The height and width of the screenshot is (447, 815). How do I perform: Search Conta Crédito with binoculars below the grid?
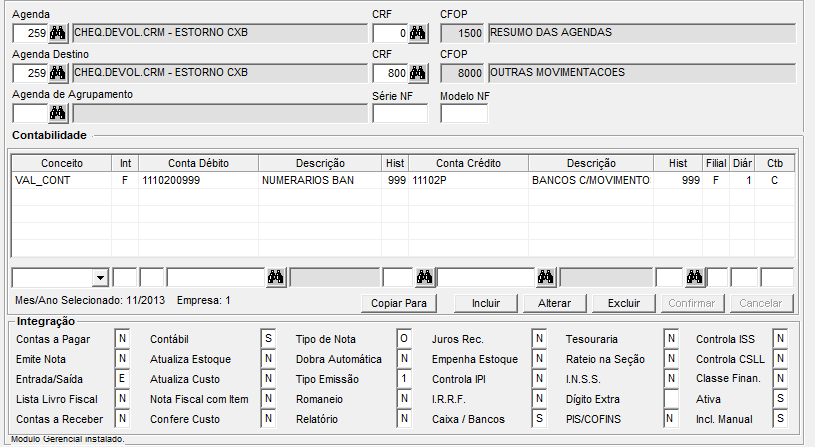point(546,277)
